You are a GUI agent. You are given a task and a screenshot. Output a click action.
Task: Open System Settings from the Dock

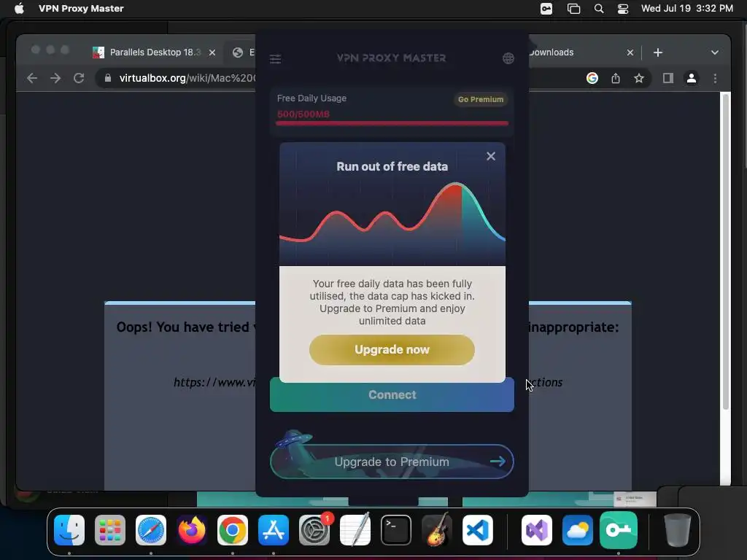click(314, 530)
